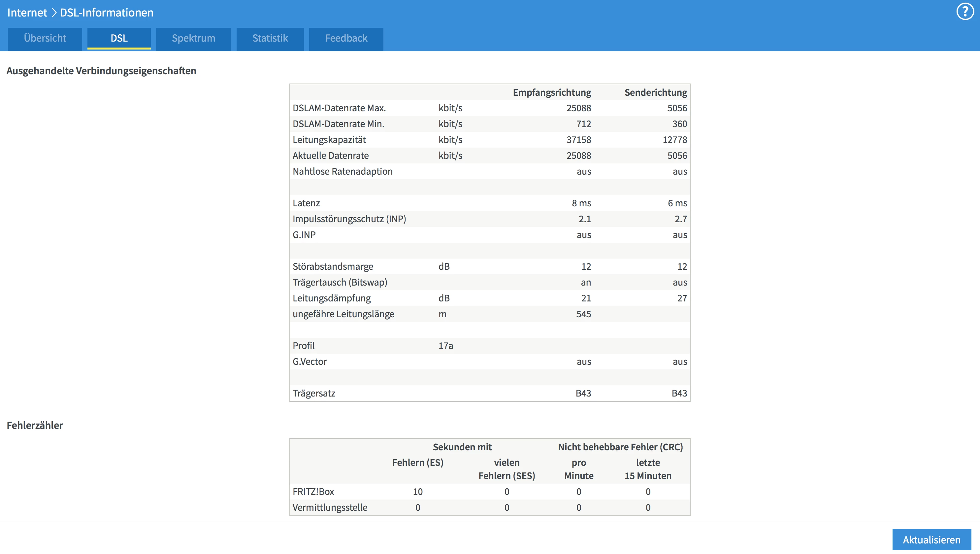Screen dimensions: 980x554
Task: Click the Vermittlungsstelle row label
Action: (330, 507)
